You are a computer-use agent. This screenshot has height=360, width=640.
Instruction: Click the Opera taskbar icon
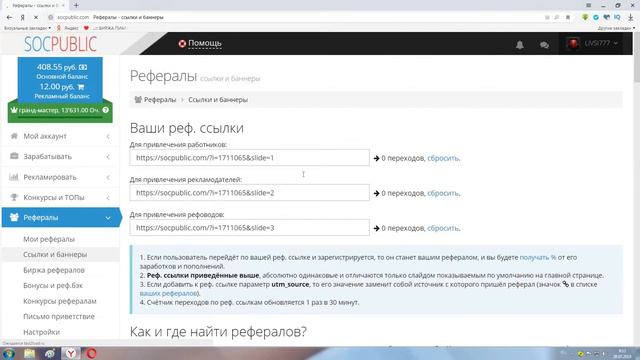pos(91,353)
